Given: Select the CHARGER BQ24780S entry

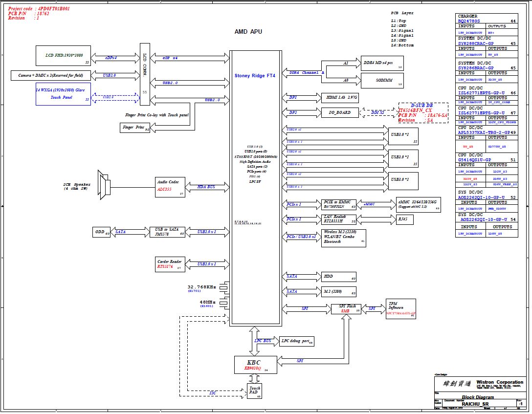Looking at the screenshot, I should pos(487,19).
